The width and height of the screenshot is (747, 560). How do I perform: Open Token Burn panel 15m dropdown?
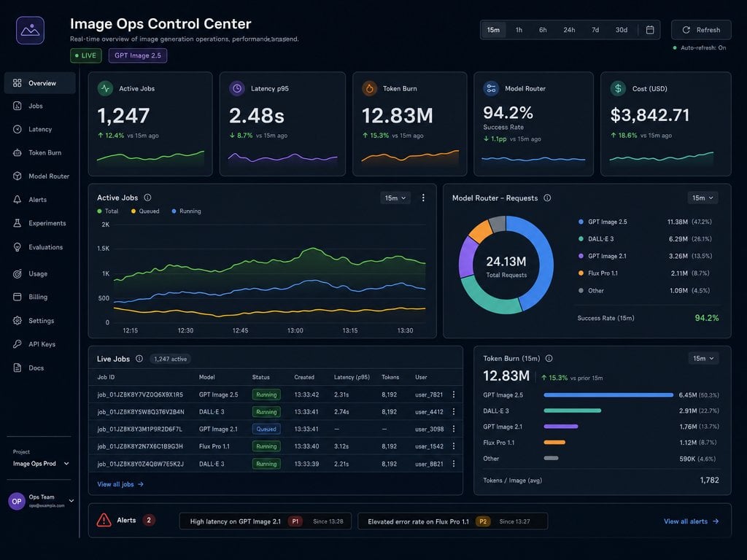703,358
